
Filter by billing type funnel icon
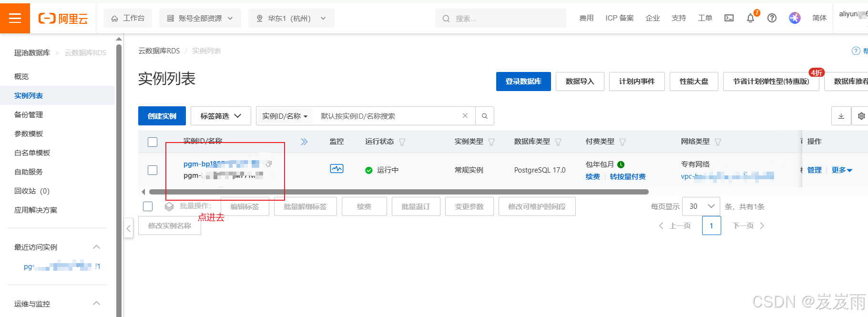623,142
